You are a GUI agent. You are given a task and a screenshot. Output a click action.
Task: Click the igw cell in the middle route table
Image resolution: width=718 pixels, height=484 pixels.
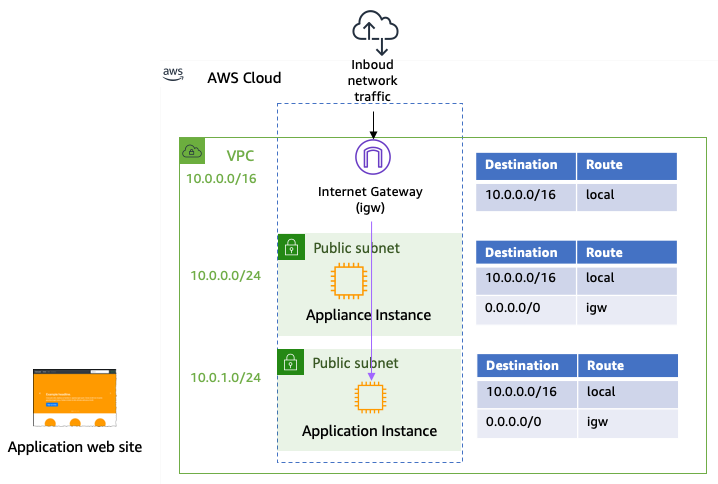tap(627, 310)
